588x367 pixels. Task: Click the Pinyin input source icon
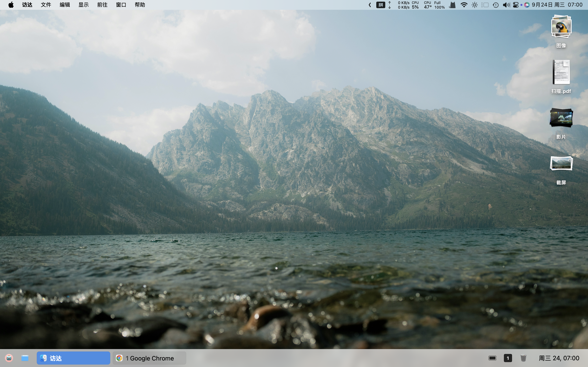tap(381, 5)
